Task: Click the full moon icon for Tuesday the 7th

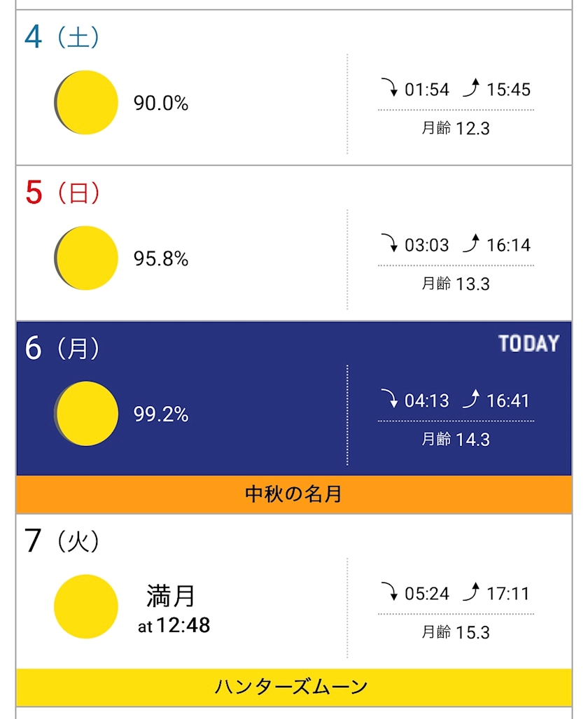Action: [x=86, y=606]
